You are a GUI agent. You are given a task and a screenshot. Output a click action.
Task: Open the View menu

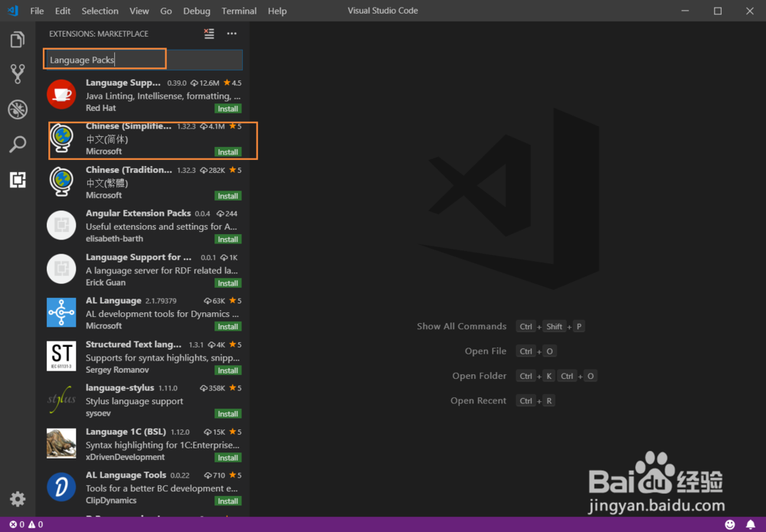click(139, 11)
